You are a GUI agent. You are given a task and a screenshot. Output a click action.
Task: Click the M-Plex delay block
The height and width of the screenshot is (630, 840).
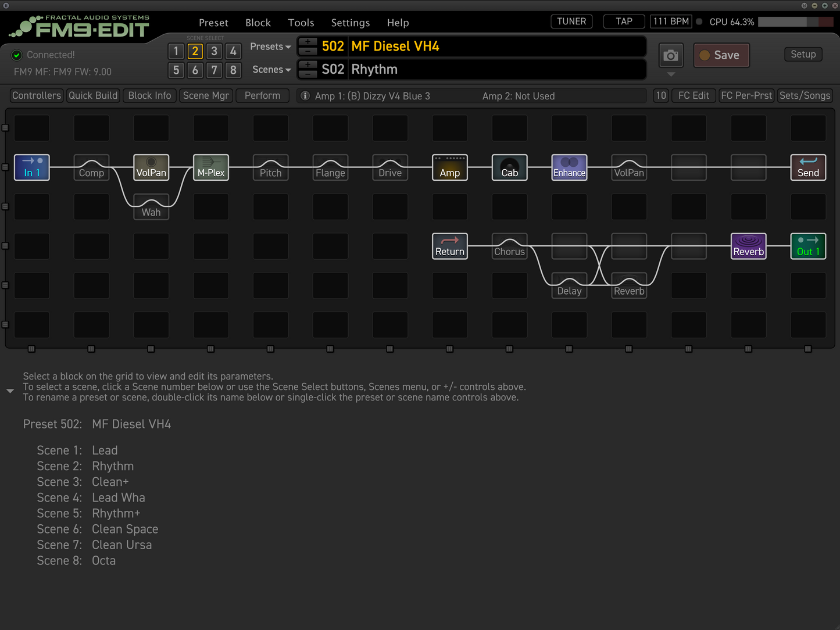pyautogui.click(x=210, y=167)
